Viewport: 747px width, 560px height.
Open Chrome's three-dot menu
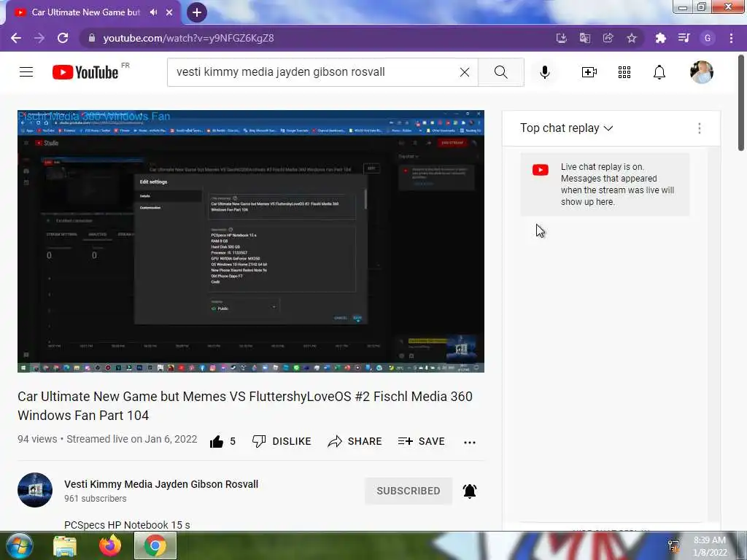(731, 38)
